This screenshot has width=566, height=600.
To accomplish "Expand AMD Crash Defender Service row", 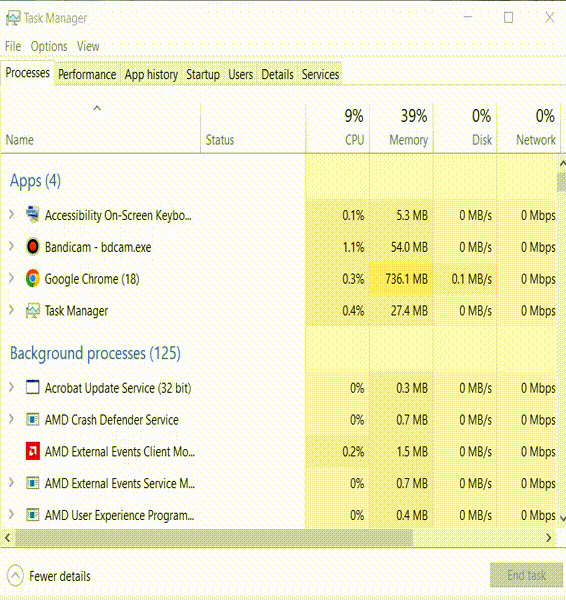I will click(x=11, y=419).
